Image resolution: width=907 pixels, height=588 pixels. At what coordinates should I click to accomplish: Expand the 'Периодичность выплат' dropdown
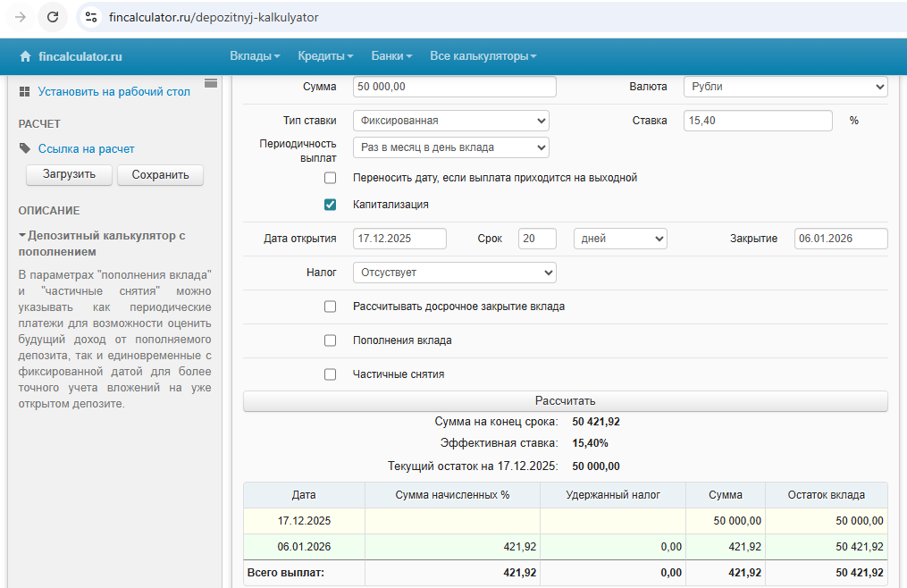(450, 147)
